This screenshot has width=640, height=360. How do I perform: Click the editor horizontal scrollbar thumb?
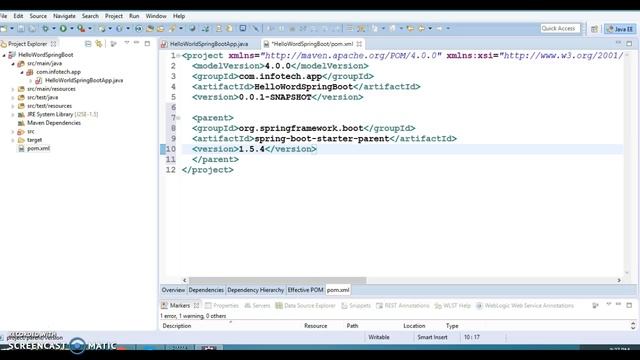(x=278, y=280)
